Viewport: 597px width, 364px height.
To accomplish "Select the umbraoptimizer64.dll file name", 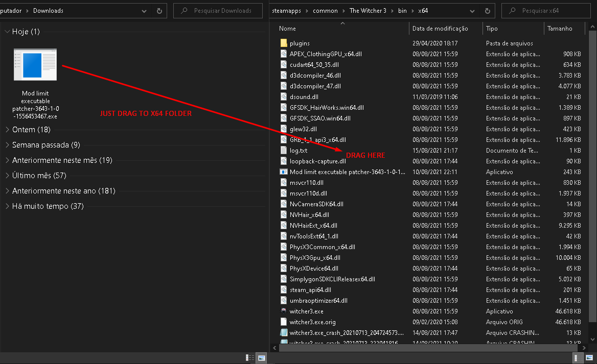I will 318,301.
